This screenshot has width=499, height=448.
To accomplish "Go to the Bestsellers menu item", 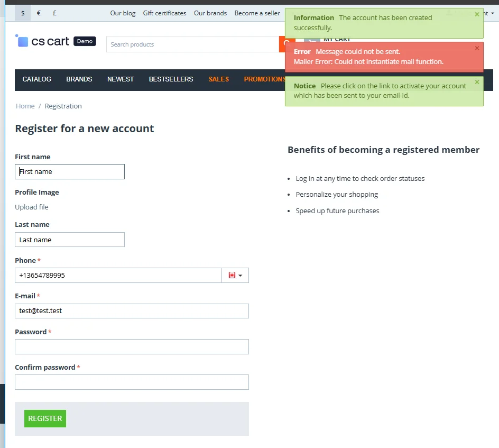I will click(171, 79).
